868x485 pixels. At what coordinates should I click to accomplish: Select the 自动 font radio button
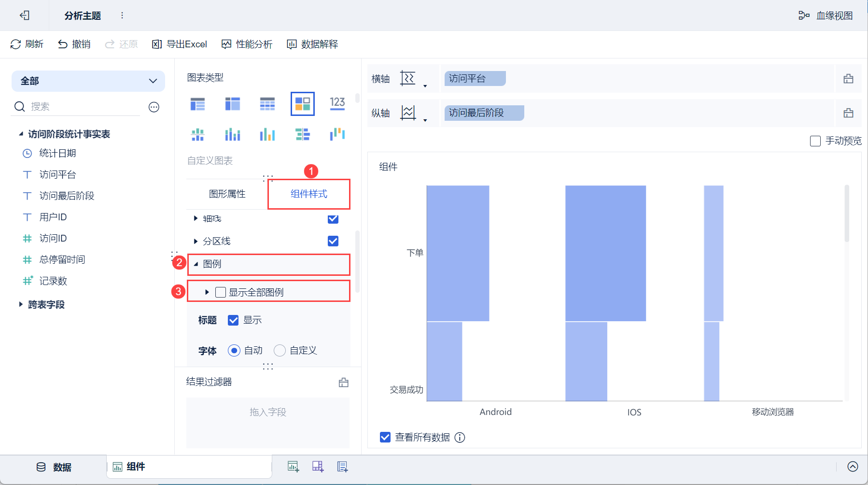234,351
